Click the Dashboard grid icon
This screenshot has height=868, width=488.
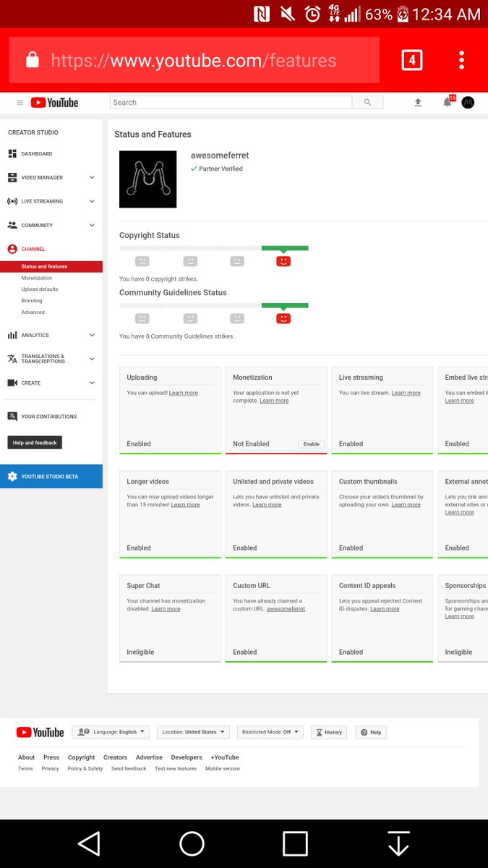12,153
